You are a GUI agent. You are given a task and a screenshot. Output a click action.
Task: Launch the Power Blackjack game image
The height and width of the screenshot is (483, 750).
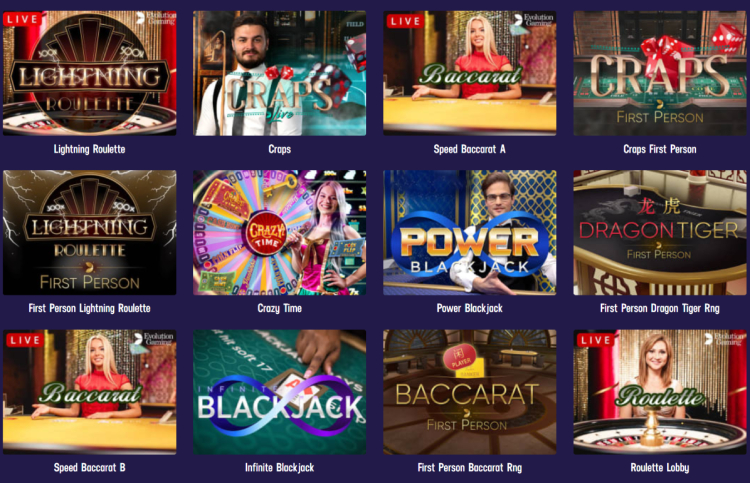[x=470, y=232]
